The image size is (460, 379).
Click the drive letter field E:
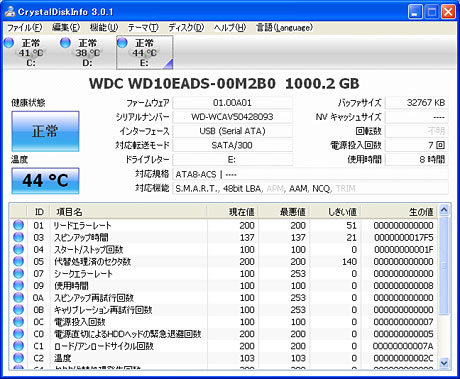(x=232, y=159)
